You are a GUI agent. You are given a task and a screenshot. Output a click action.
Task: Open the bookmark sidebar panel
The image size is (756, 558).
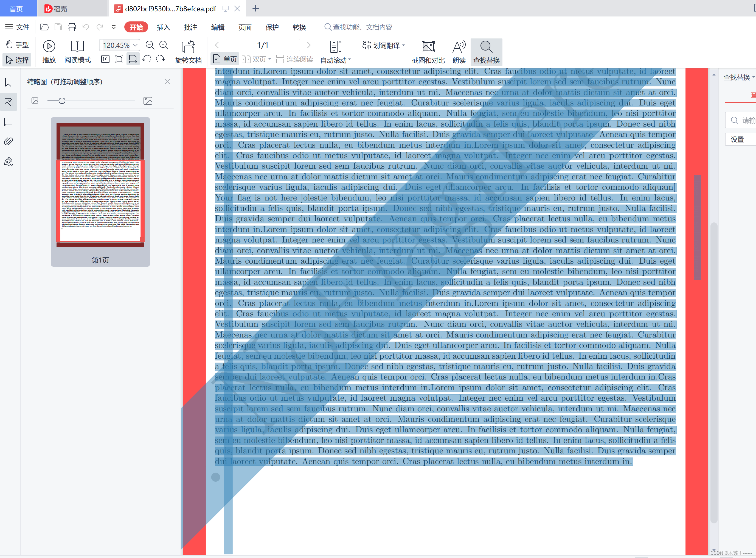pyautogui.click(x=9, y=82)
